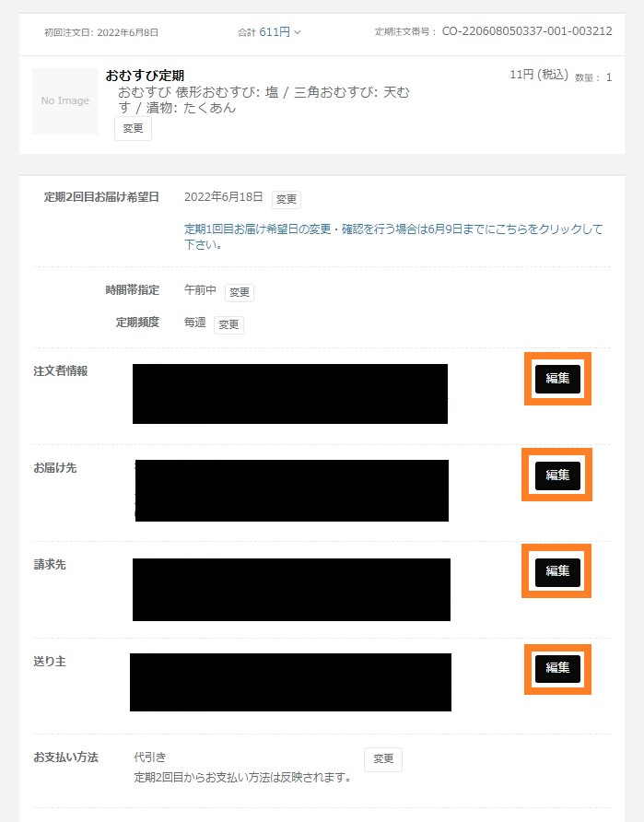Screen dimensions: 644x822
Task: Click the redacted お届け先 address block
Action: point(292,490)
